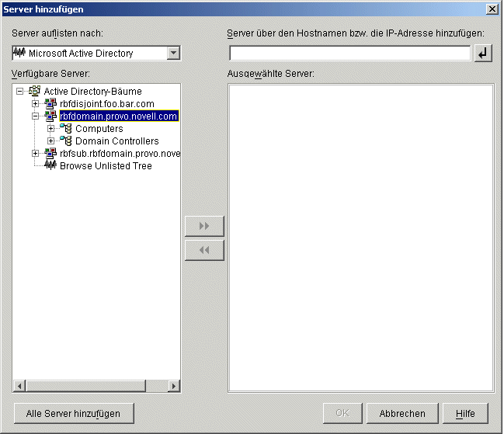Click the Browse Unlisted Tree trees icon
Screen dimensions: 504x434
tap(50, 165)
